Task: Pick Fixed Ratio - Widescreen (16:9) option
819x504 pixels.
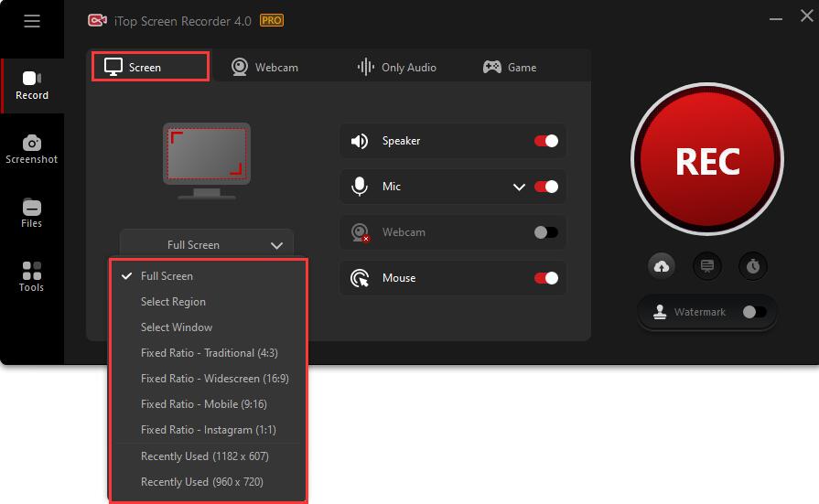Action: (214, 379)
